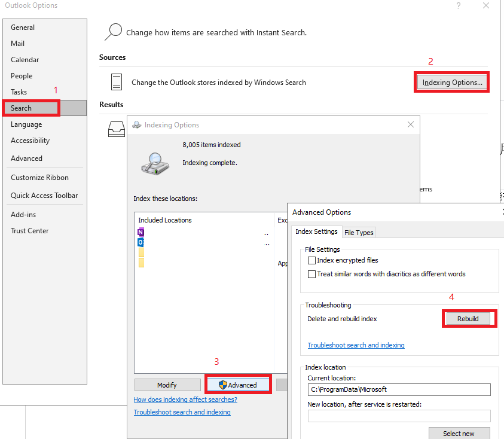Click the drive with magnifier indexing icon
Screen dimensions: 504x439
(x=155, y=163)
